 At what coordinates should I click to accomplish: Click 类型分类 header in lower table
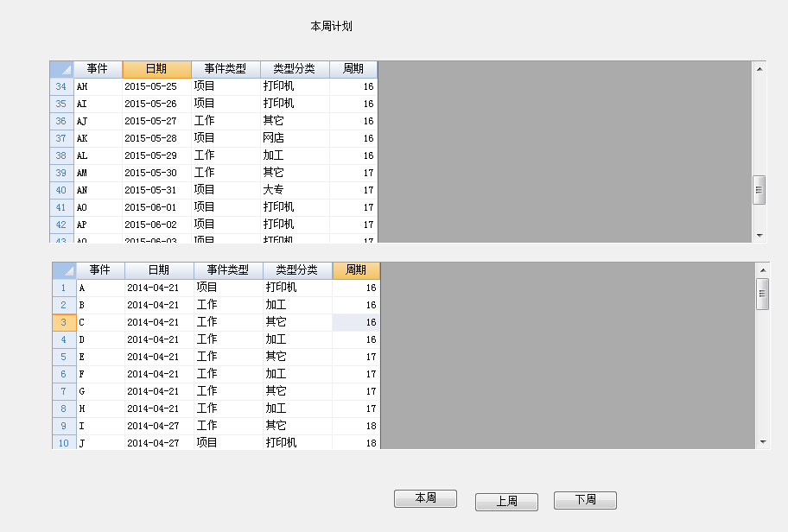[297, 270]
